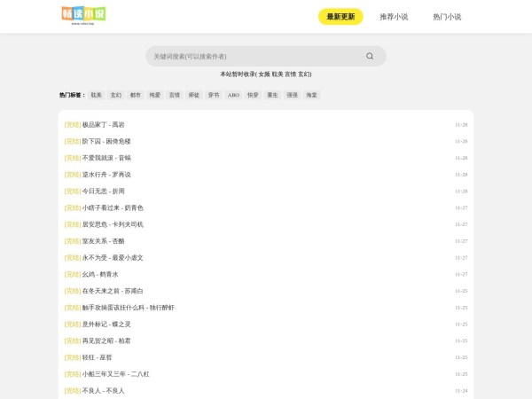Open the 最新更新 tab
This screenshot has width=532, height=399.
340,17
